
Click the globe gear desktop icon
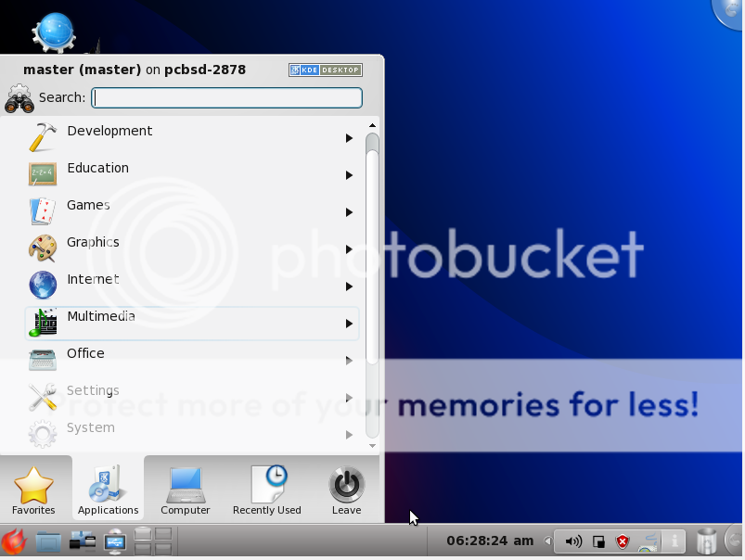[x=54, y=32]
